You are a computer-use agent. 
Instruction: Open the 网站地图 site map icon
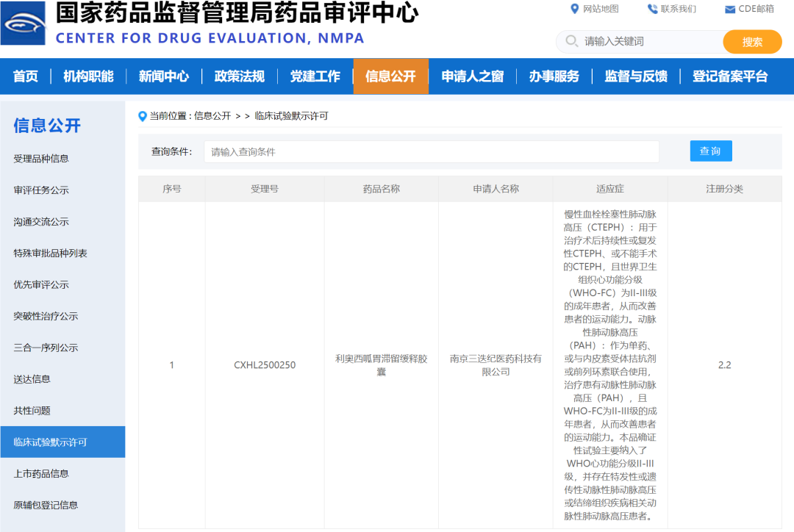coord(574,9)
